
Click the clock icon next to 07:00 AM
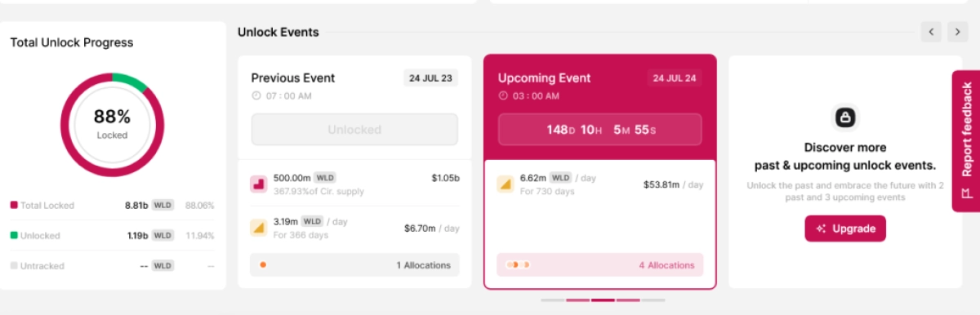(256, 95)
